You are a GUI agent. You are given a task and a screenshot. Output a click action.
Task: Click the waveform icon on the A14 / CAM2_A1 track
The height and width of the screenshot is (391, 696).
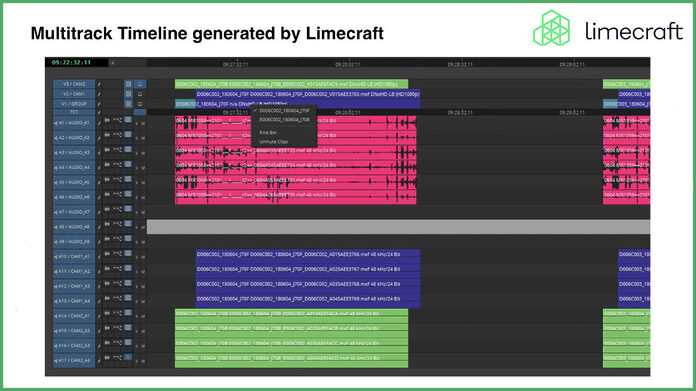107,313
